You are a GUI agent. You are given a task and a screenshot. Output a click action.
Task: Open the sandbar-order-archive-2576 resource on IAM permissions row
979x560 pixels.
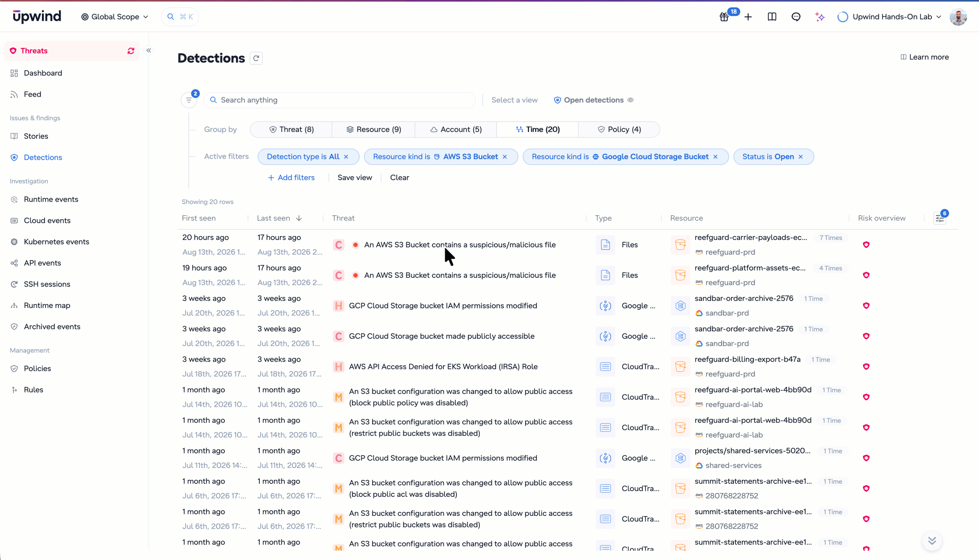(x=744, y=299)
